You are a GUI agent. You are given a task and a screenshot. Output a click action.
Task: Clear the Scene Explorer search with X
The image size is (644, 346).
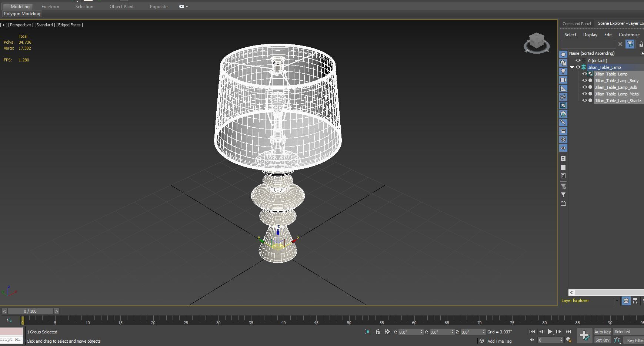coord(620,44)
